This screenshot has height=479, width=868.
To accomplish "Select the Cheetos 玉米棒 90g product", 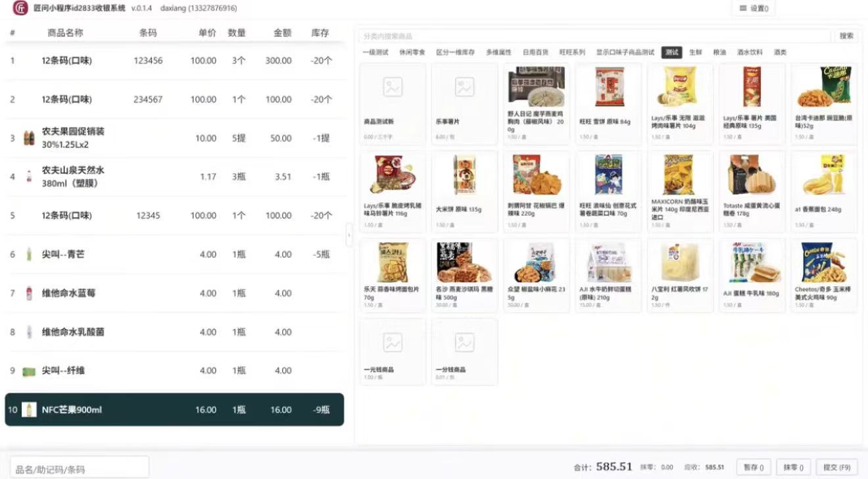I will coord(824,275).
